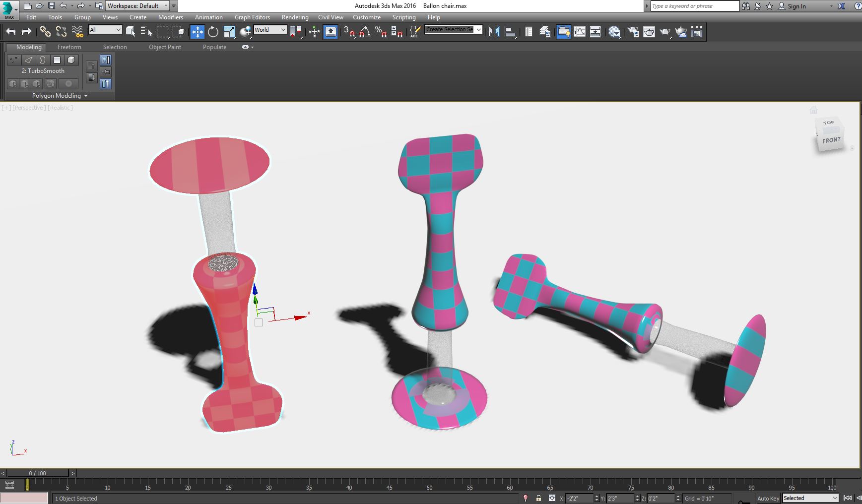Save the file with floppy icon
The width and height of the screenshot is (862, 504).
(x=51, y=6)
